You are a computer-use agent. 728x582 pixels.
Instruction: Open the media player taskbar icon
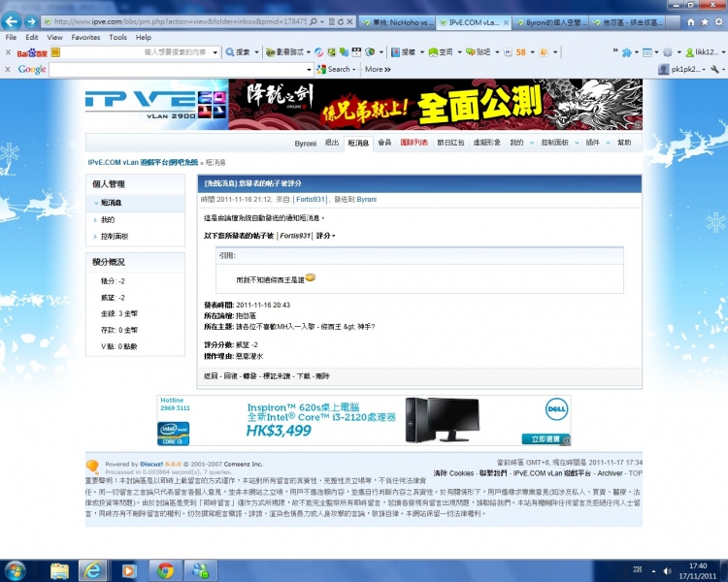coord(129,571)
